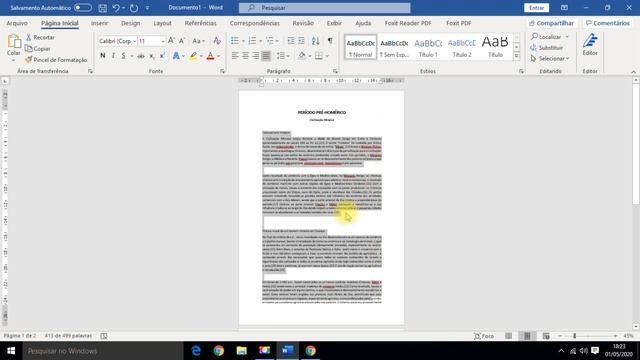Viewport: 640px width, 360px height.
Task: Open the Correspondências tab
Action: [x=255, y=23]
